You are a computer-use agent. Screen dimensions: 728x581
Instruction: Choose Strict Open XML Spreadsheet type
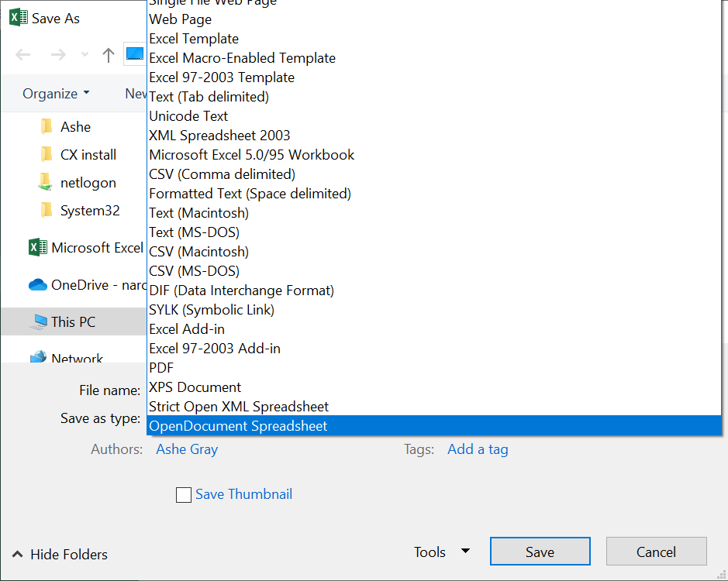click(434, 407)
